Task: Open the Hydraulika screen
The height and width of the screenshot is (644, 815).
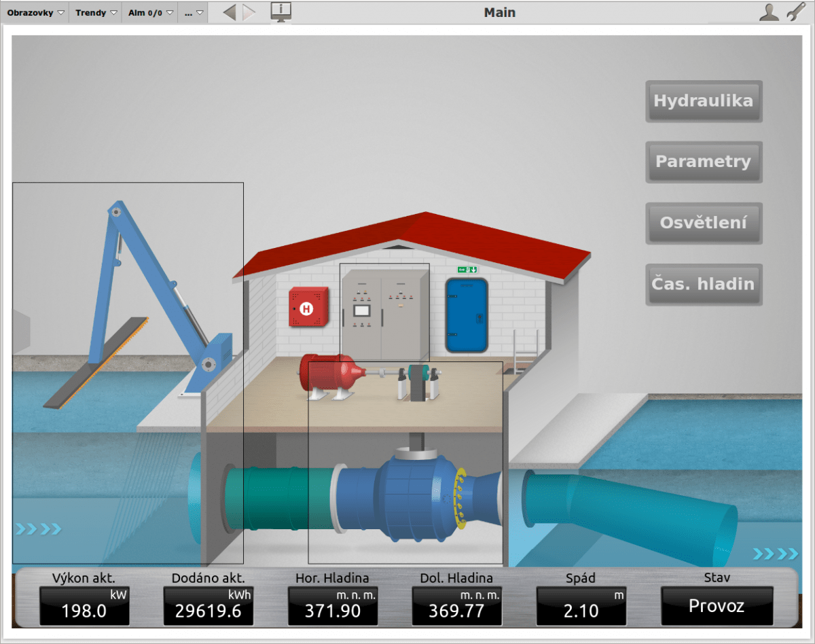Action: click(703, 101)
